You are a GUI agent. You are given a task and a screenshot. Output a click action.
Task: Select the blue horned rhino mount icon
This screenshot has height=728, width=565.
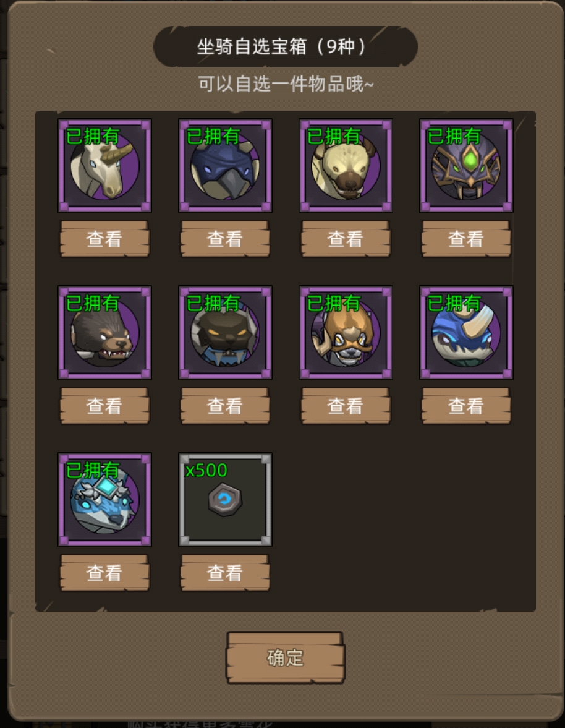point(466,332)
